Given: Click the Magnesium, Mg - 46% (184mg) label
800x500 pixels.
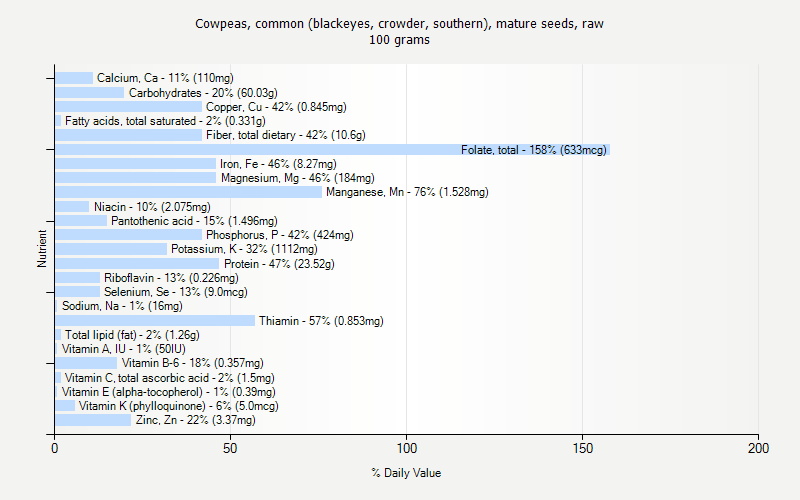Looking at the screenshot, I should [x=297, y=178].
